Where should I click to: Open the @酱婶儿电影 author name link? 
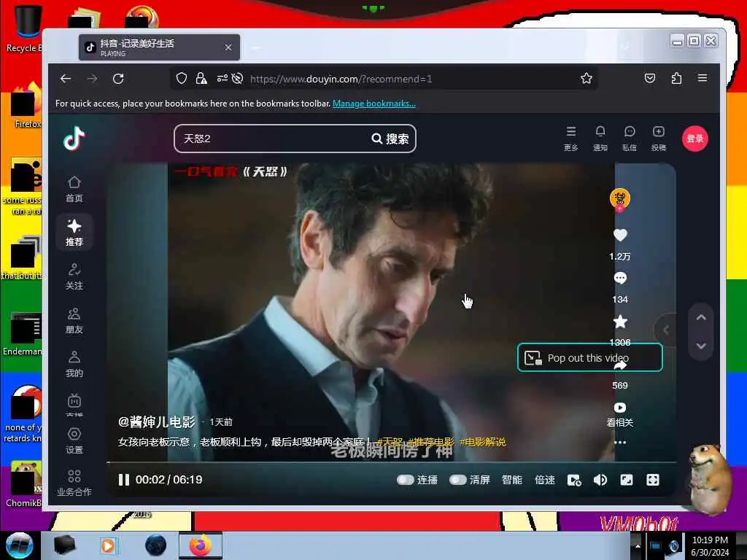coord(157,421)
